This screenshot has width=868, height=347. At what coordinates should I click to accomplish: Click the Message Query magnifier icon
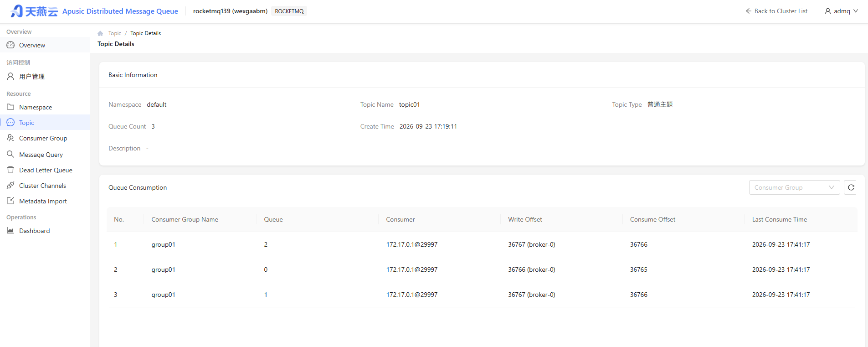pos(10,155)
